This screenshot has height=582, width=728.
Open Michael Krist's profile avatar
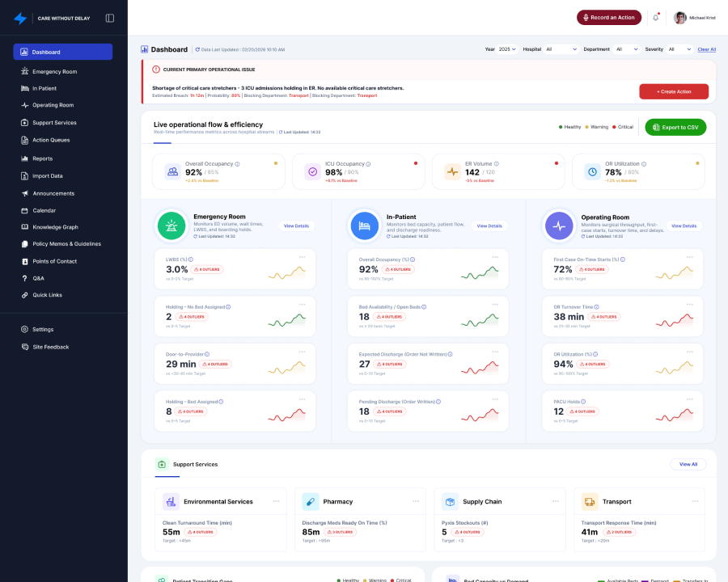679,18
